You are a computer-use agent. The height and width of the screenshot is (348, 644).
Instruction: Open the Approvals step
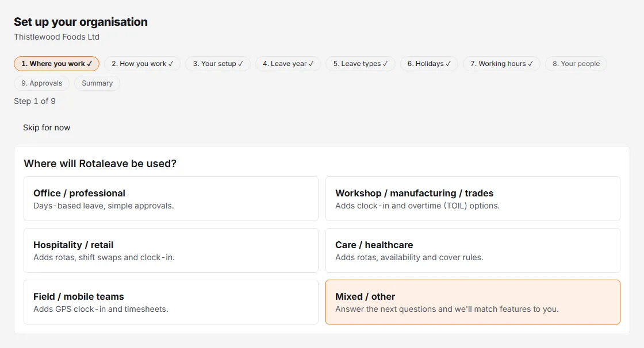(41, 83)
